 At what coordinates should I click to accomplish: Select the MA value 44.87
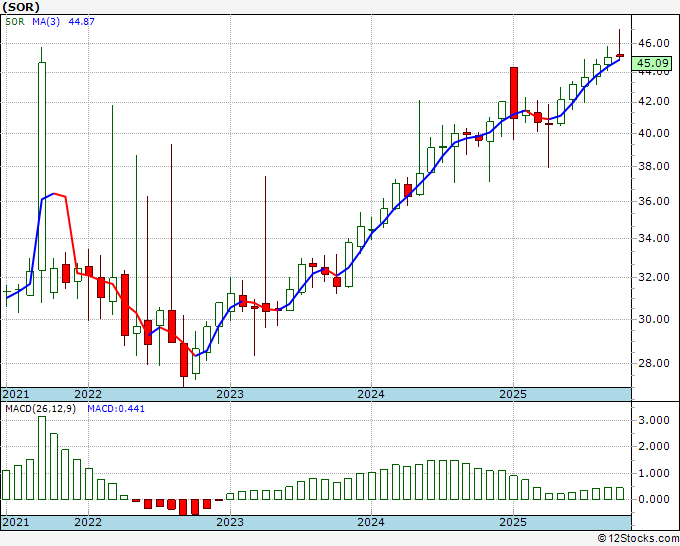[82, 22]
